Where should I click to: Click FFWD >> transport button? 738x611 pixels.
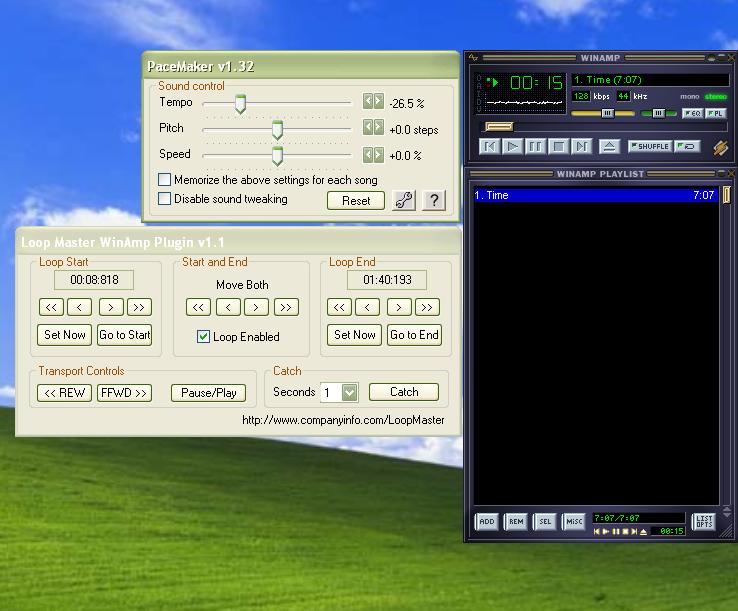click(x=124, y=393)
